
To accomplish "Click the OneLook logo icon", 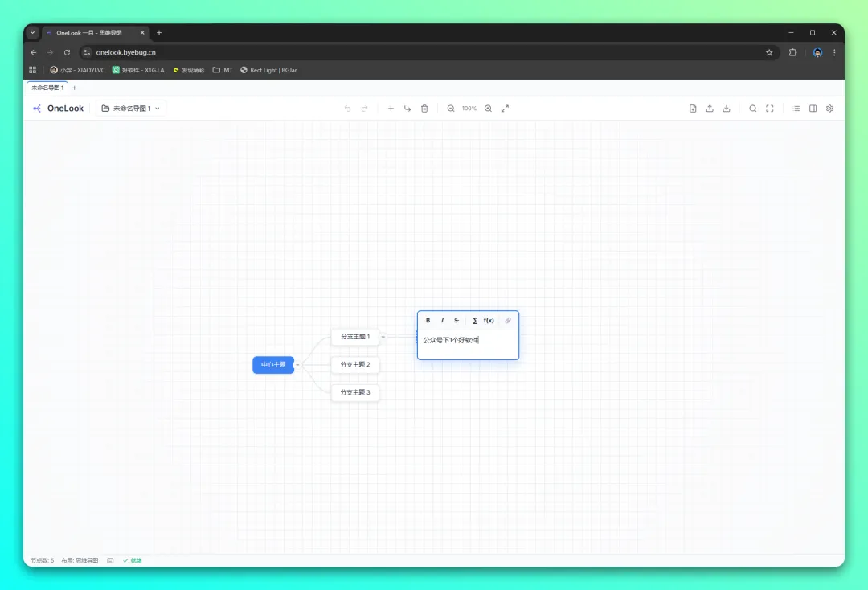I will pyautogui.click(x=37, y=109).
